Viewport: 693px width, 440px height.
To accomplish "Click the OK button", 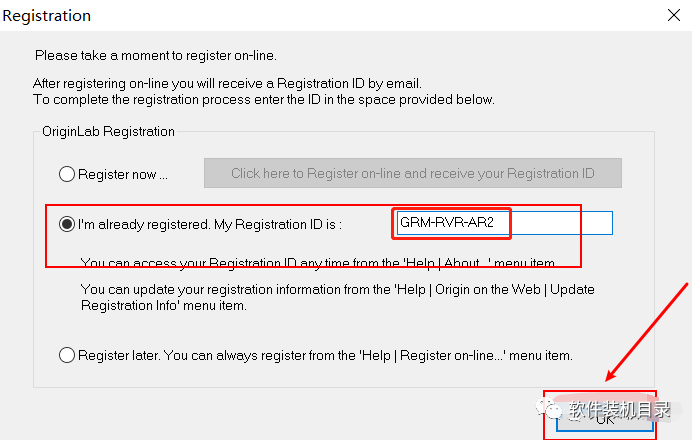I will pyautogui.click(x=605, y=419).
